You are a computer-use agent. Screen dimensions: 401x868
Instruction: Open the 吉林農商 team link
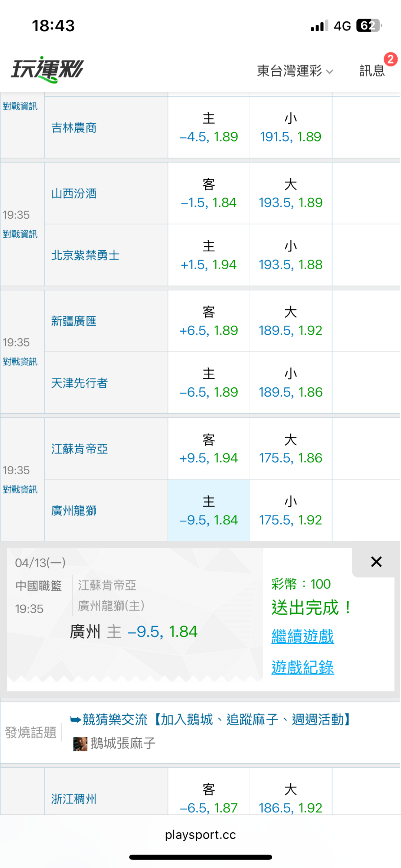coord(74,128)
